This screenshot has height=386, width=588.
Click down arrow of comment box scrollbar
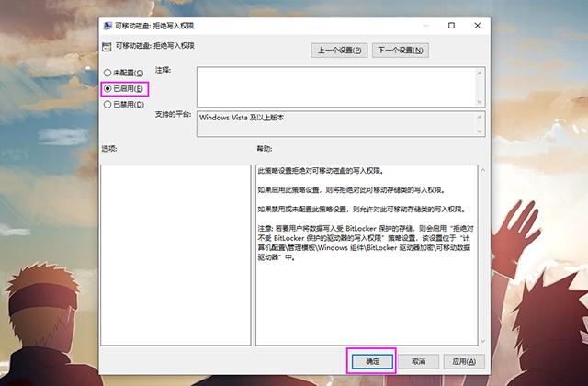click(x=480, y=101)
